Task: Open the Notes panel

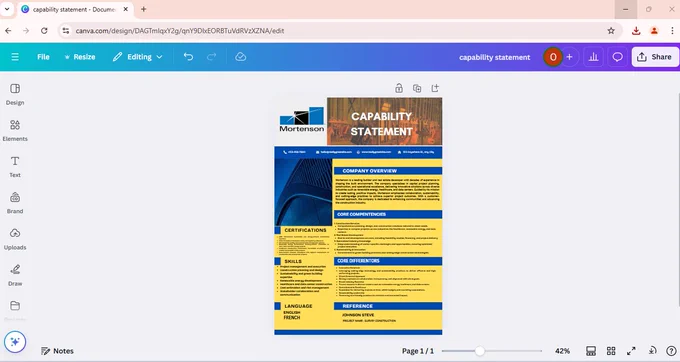Action: tap(57, 351)
